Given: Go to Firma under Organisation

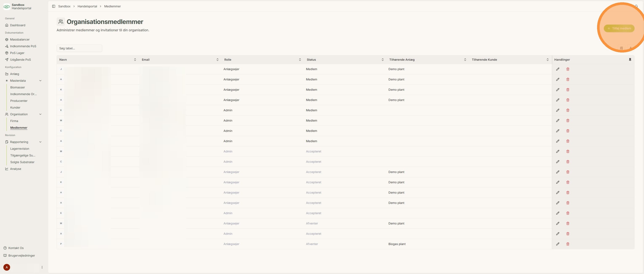Looking at the screenshot, I should point(14,121).
